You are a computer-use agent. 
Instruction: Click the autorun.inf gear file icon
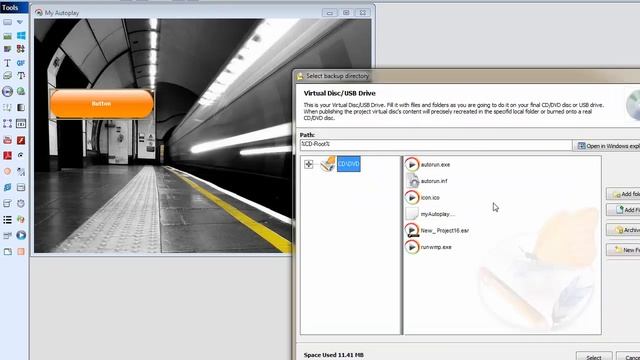(x=412, y=181)
